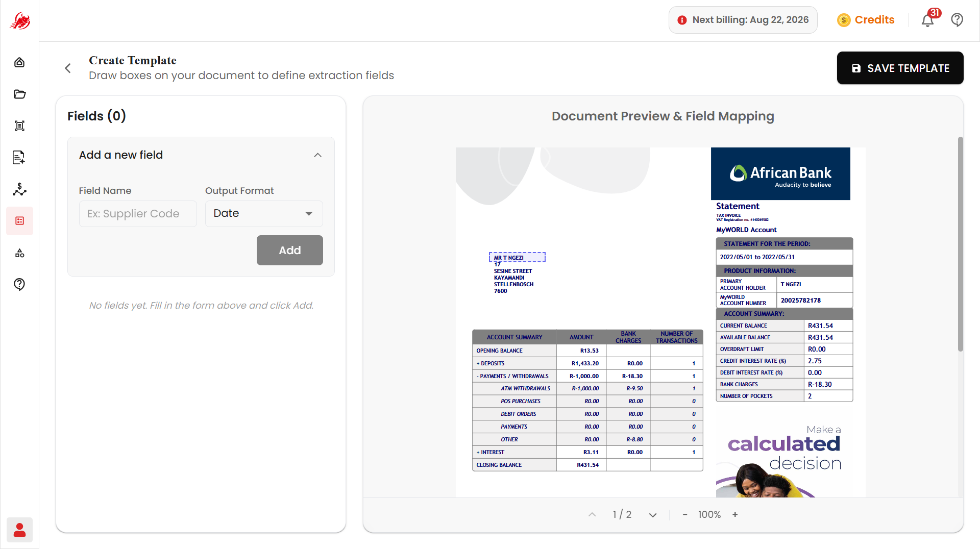Click the red app logo icon
The image size is (980, 549).
(20, 21)
